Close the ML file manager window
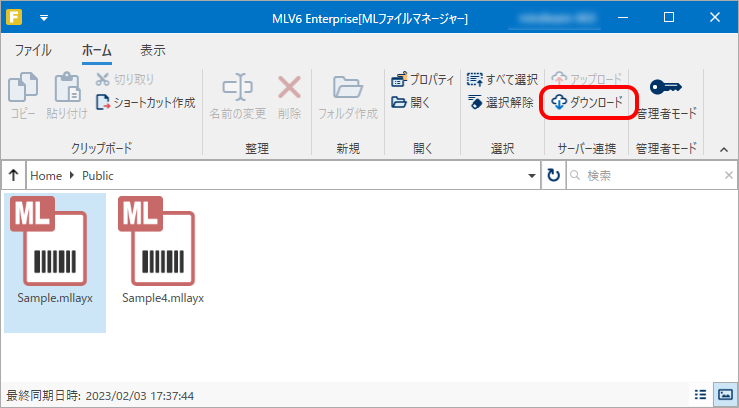 click(714, 17)
